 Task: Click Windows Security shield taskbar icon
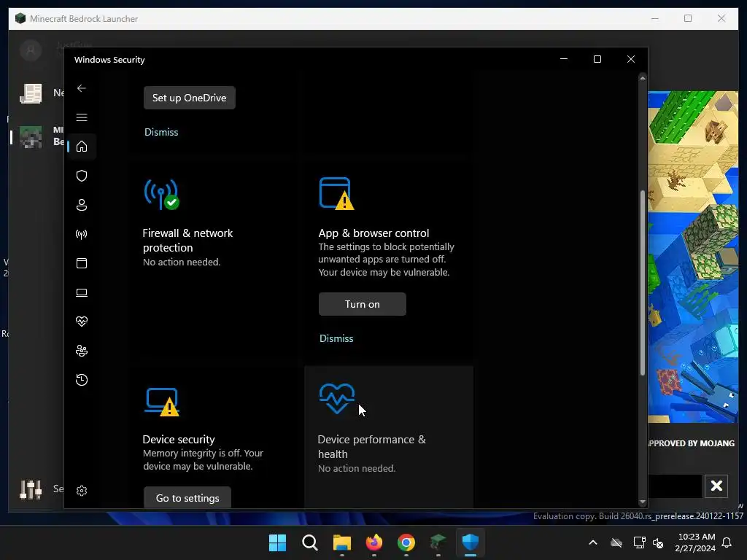[471, 542]
